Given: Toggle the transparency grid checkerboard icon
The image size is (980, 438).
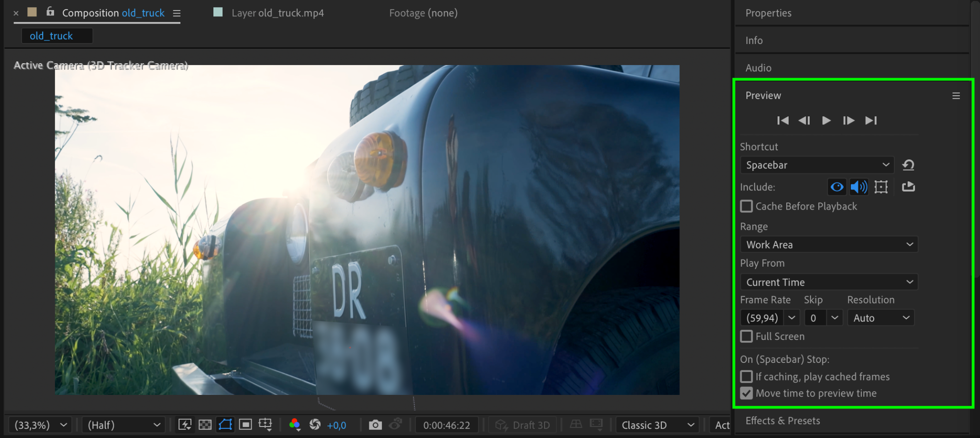Looking at the screenshot, I should 205,425.
